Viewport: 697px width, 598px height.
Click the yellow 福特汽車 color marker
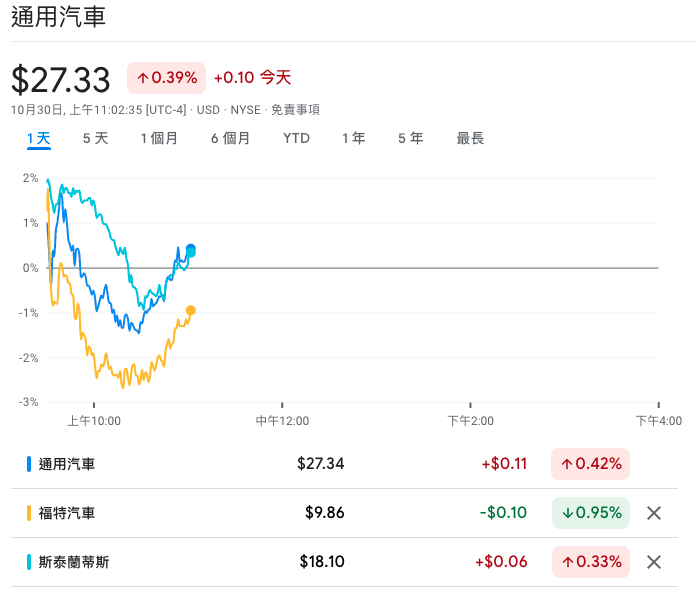coord(29,513)
